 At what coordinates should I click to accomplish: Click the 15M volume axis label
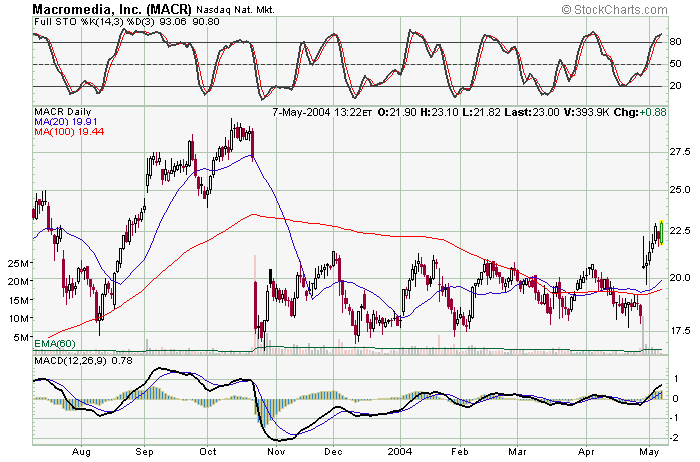point(18,300)
